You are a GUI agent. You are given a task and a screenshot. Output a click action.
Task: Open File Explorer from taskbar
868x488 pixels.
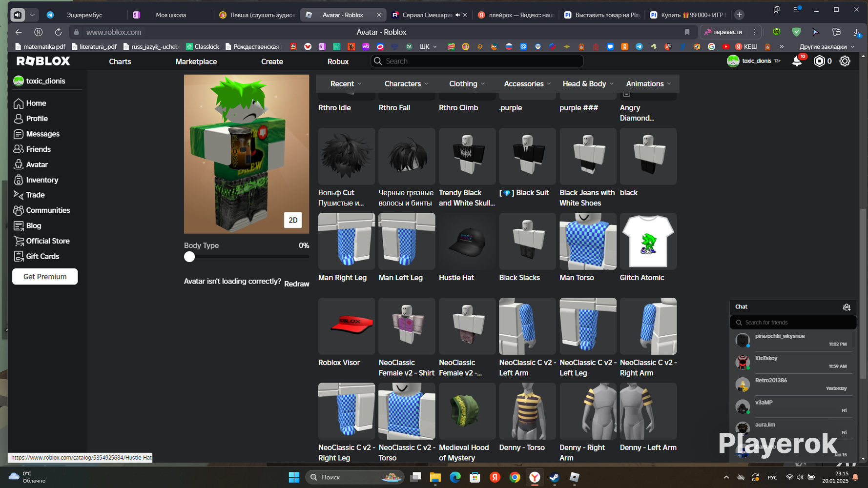pos(435,477)
